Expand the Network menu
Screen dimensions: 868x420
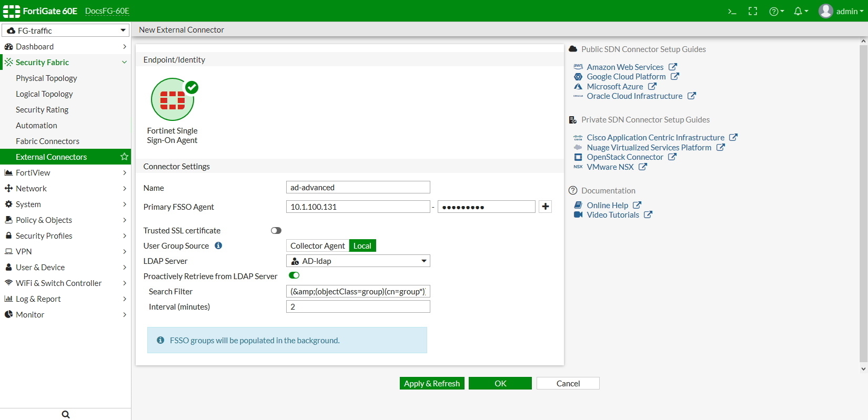(x=66, y=188)
